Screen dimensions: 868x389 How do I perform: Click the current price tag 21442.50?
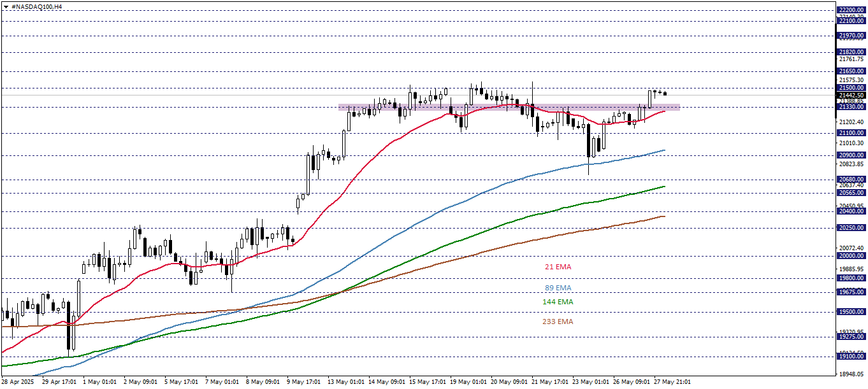coord(851,95)
